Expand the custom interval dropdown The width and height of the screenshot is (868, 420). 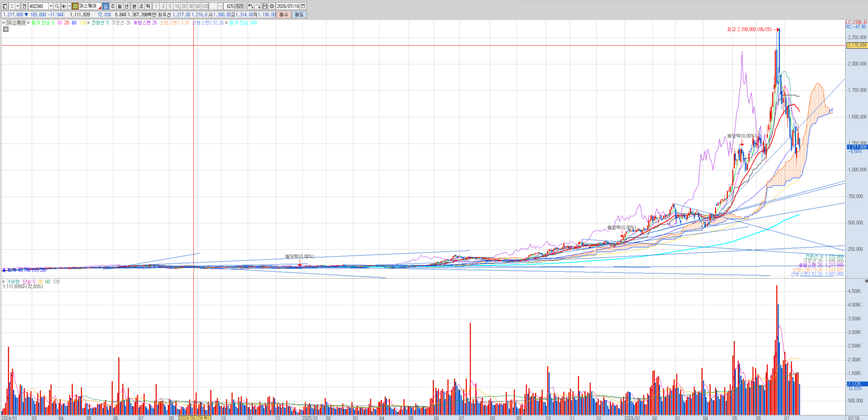(x=220, y=6)
